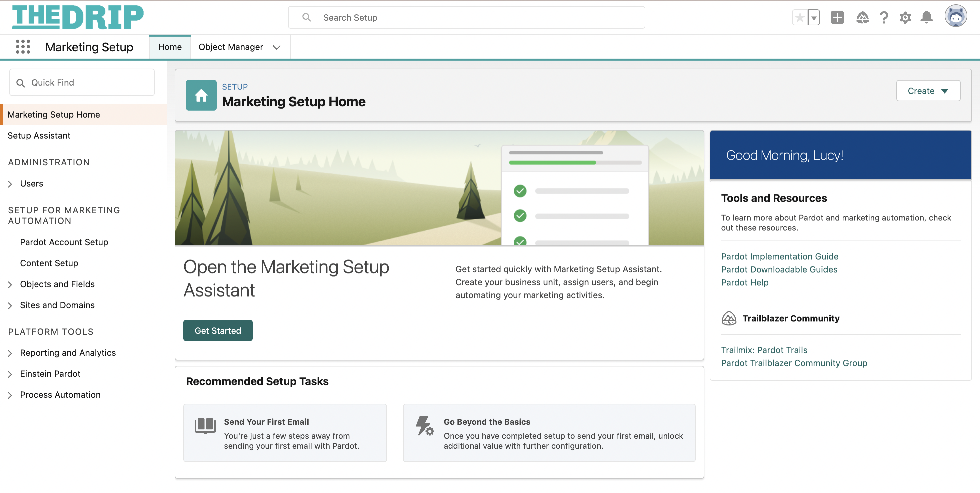The width and height of the screenshot is (980, 493).
Task: Click the Good Morning, Lucy! greeting
Action: 784,155
